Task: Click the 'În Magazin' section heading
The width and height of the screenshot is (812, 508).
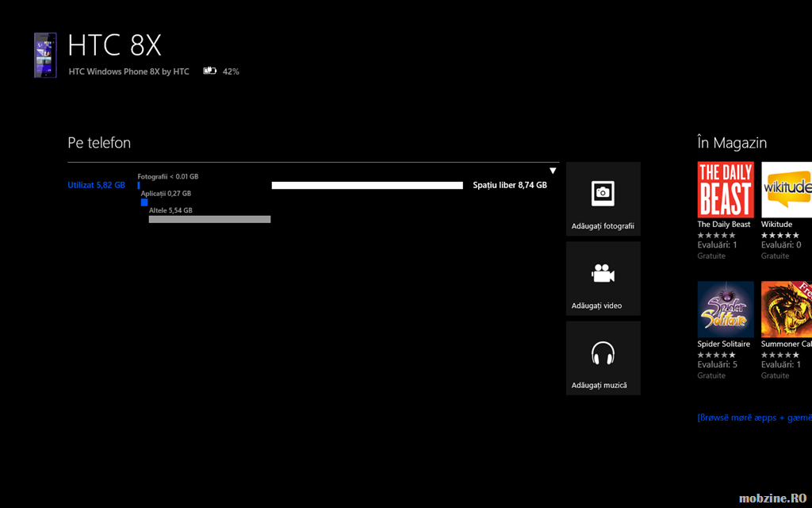Action: point(732,143)
